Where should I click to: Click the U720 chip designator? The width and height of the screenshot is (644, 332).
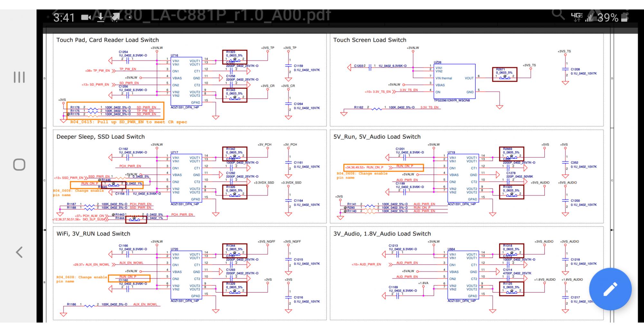[x=174, y=249]
